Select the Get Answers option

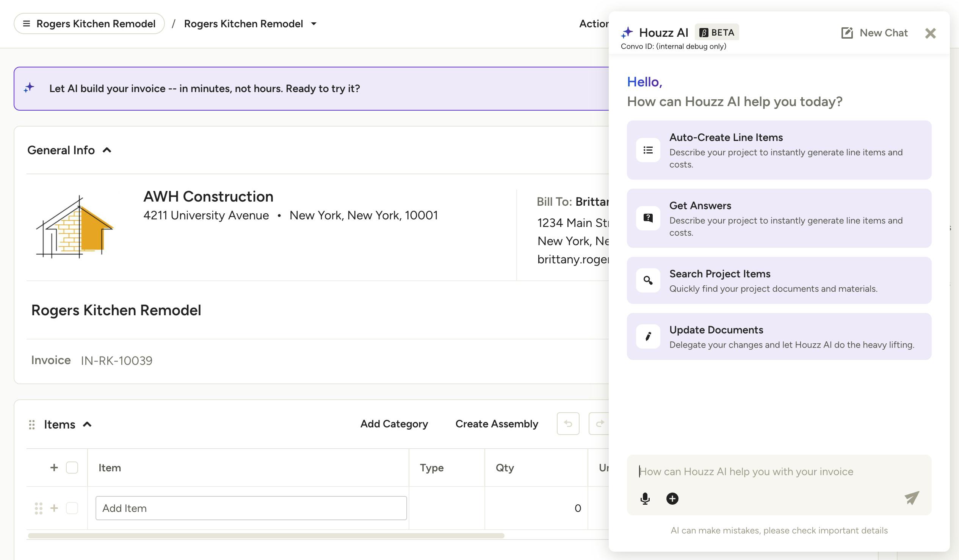pyautogui.click(x=779, y=218)
